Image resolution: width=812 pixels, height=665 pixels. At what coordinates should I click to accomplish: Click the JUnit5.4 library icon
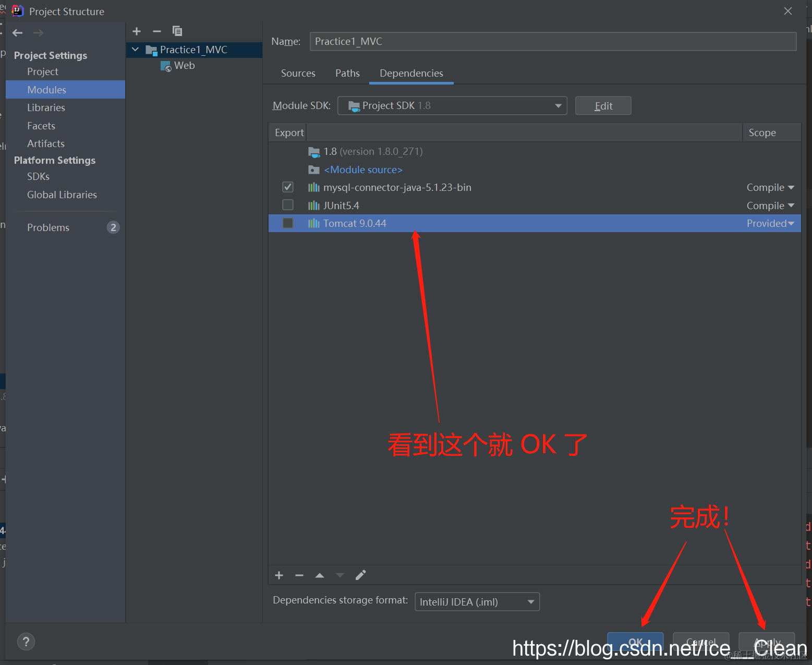click(313, 205)
